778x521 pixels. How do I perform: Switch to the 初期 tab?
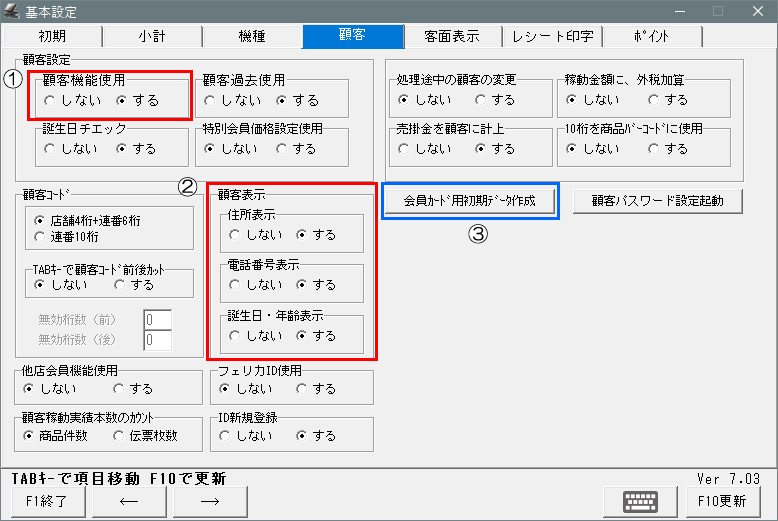click(52, 37)
